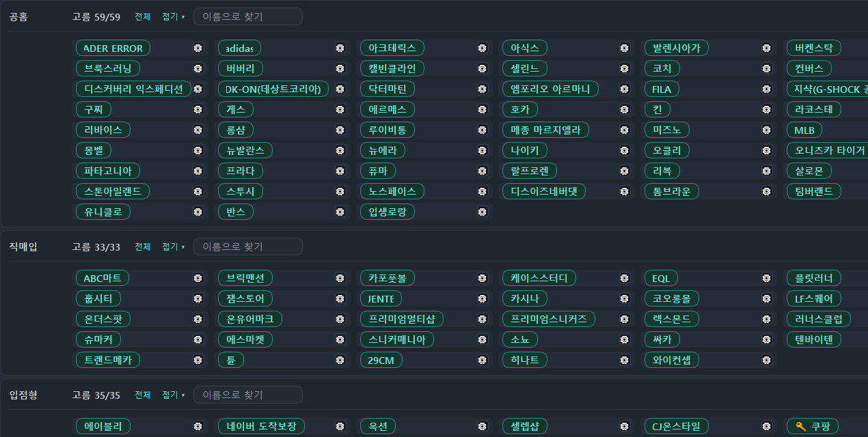Open settings gear for 디스커버리 익스페디션
Screen dimensions: 868x437
point(198,89)
